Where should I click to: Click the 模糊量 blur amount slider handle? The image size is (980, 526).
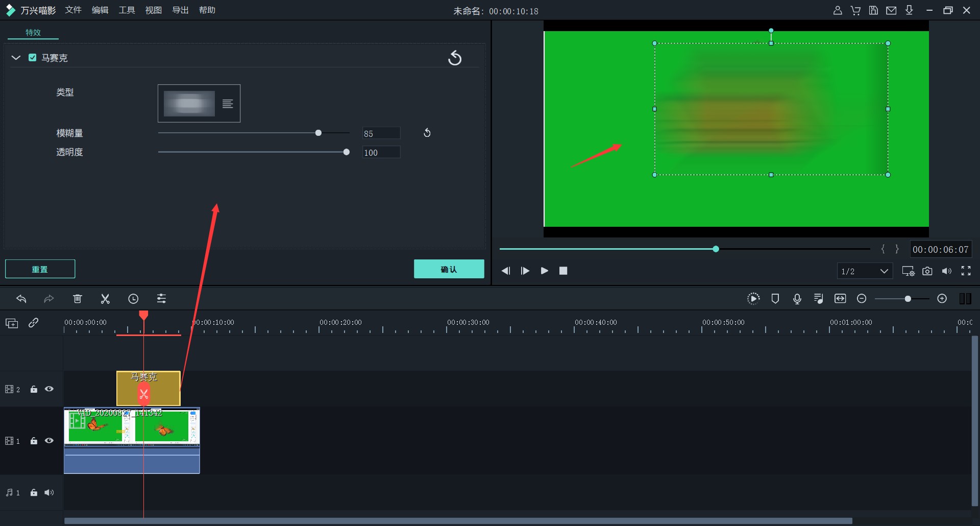[318, 133]
